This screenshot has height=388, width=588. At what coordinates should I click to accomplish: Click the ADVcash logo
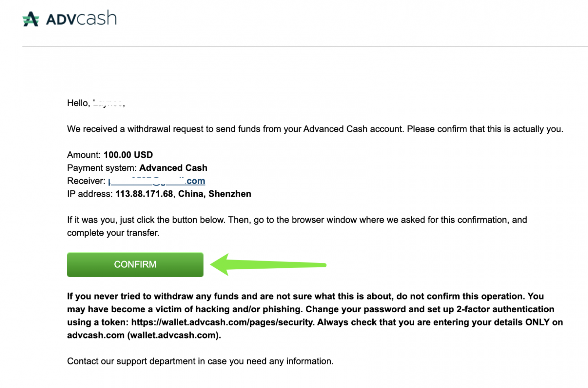pos(70,18)
